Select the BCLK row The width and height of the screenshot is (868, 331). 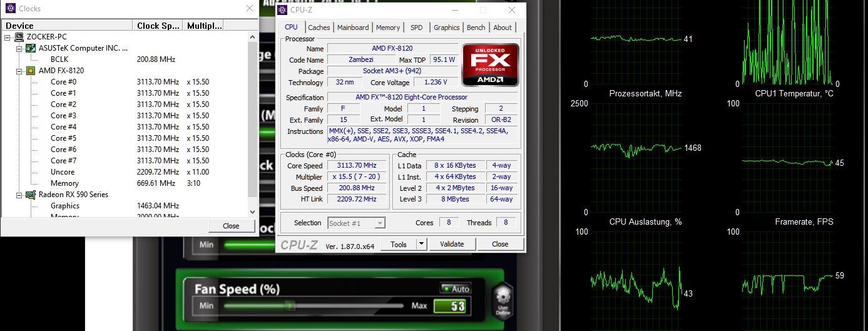[x=125, y=59]
